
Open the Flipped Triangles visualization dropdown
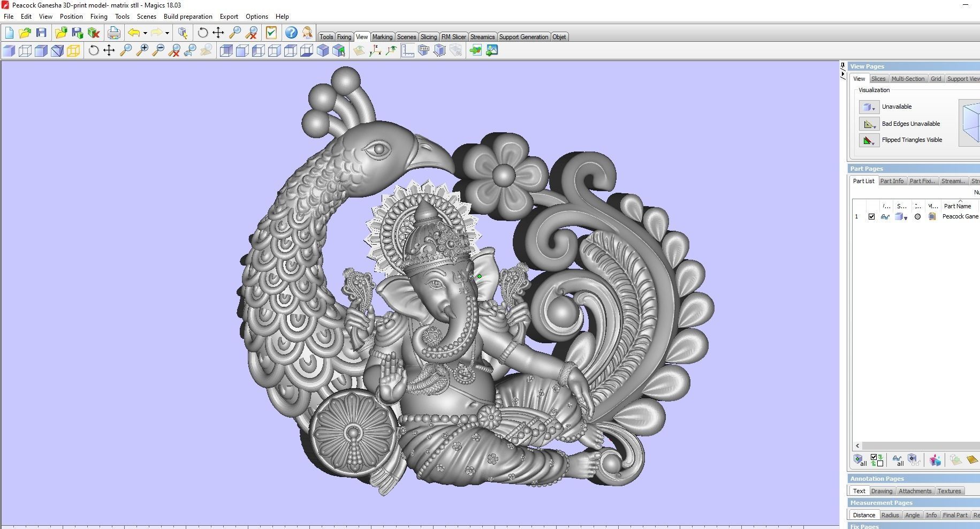click(x=869, y=140)
